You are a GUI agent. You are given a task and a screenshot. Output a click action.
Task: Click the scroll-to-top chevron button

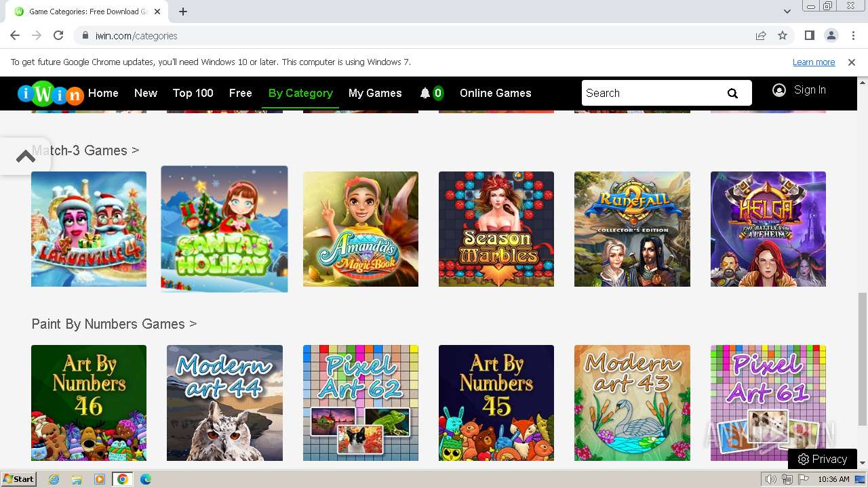[26, 157]
